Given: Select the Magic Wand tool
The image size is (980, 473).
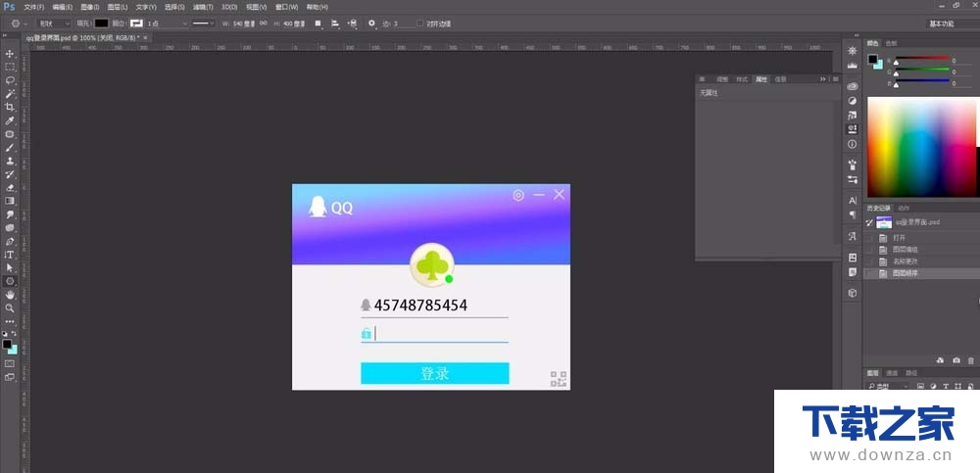Looking at the screenshot, I should click(x=10, y=94).
